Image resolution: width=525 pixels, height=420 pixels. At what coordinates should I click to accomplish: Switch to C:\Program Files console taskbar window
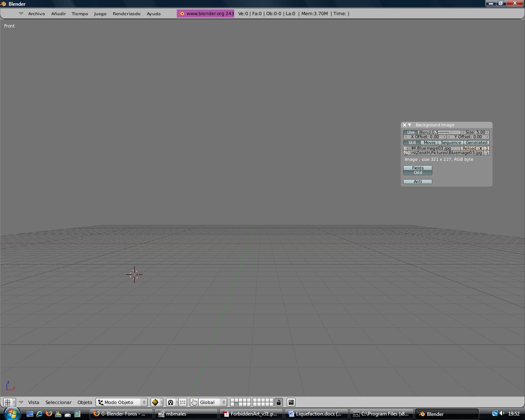point(381,414)
